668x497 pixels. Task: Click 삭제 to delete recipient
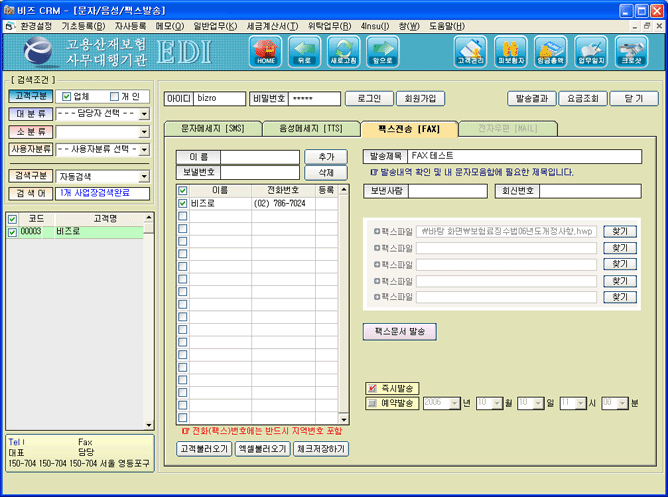(326, 172)
